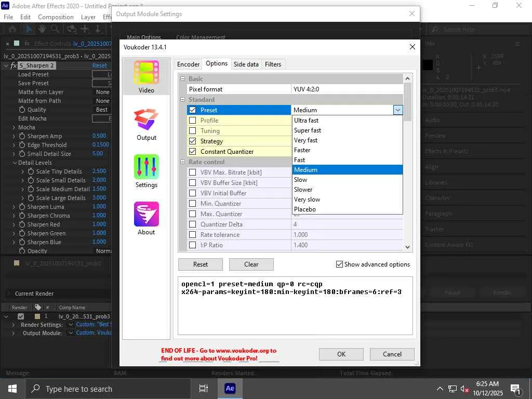Viewport: 532px width, 399px height.
Task: Switch to the Filters tab
Action: tap(273, 64)
